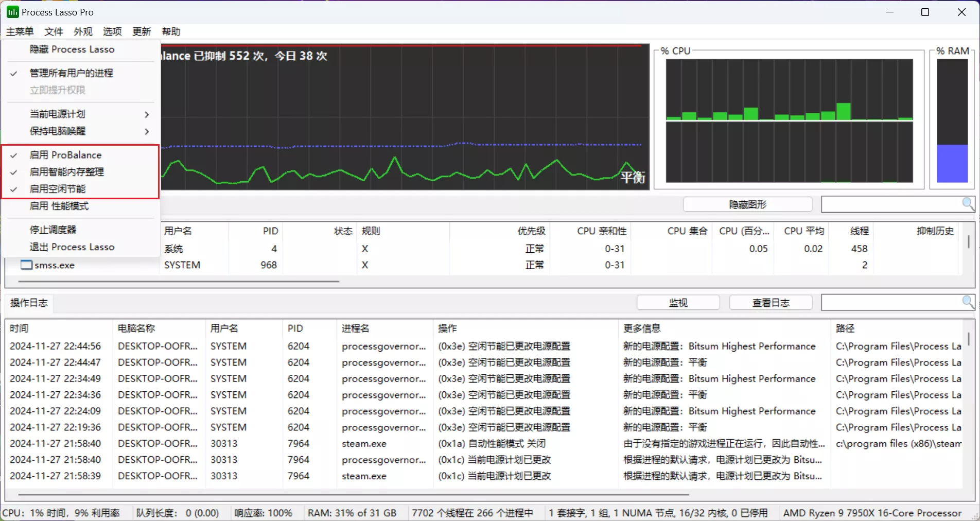Screen dimensions: 980x521
Task: Disable 启用智能内存整理 in the menu
Action: click(67, 172)
